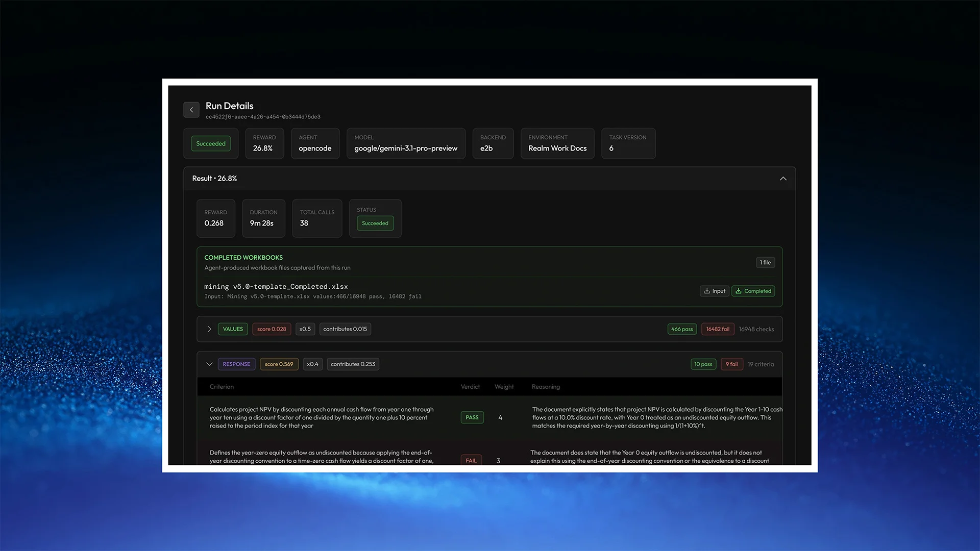980x551 pixels.
Task: Click the DURATION 9m 28s card
Action: click(263, 218)
